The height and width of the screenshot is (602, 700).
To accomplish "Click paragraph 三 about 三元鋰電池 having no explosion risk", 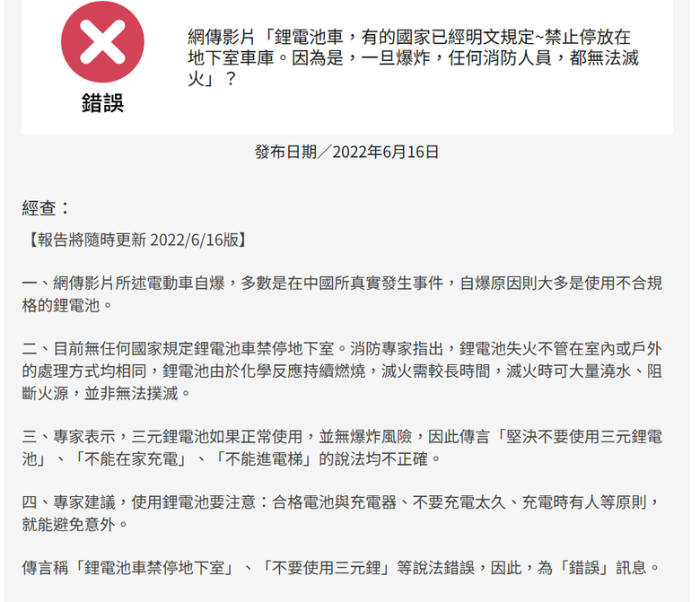I will click(x=342, y=448).
